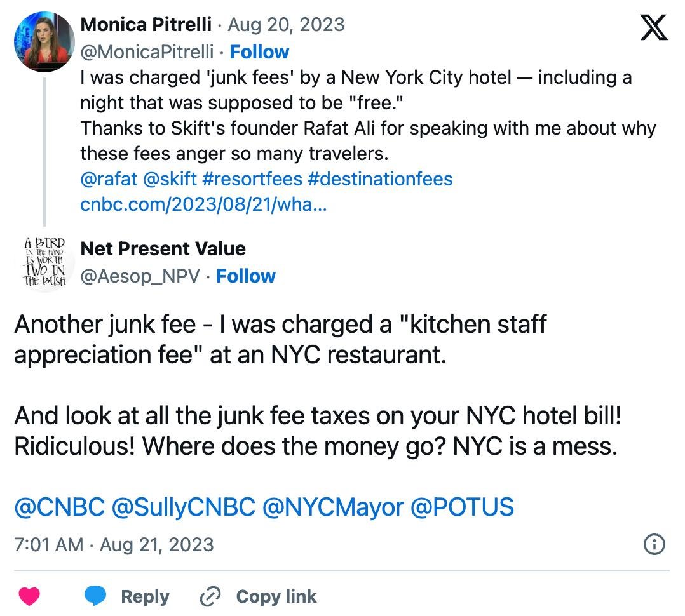Screen dimensions: 685x616
Task: Open the @skift mention
Action: 170,179
